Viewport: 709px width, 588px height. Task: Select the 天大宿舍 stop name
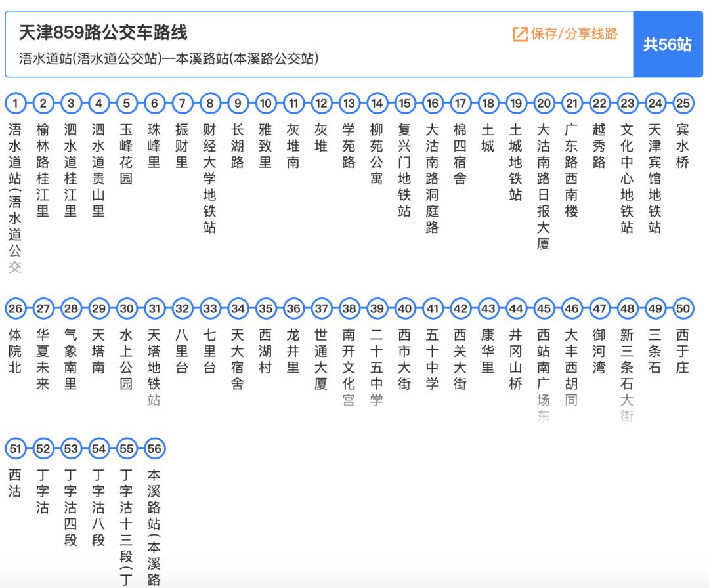pyautogui.click(x=238, y=359)
